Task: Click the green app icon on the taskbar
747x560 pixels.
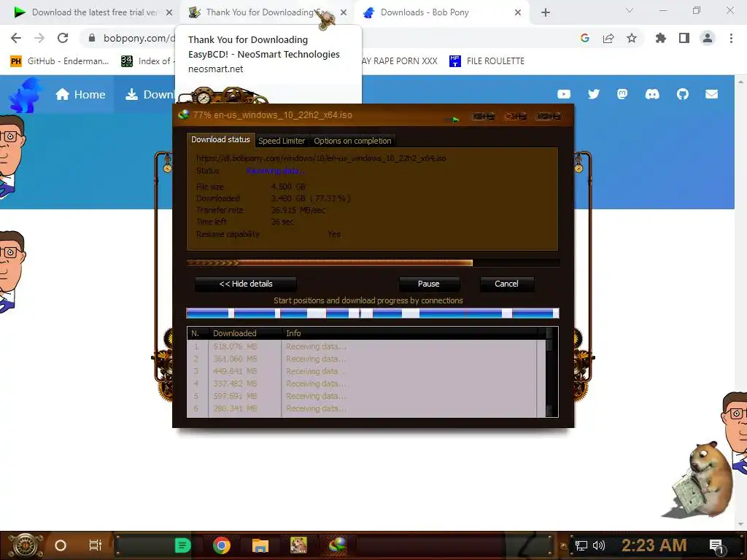Action: [x=182, y=545]
